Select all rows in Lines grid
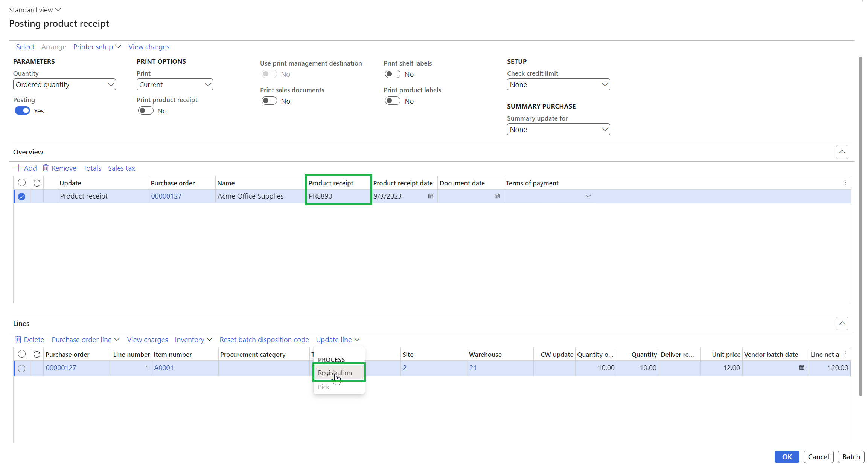Image resolution: width=868 pixels, height=468 pixels. [22, 354]
